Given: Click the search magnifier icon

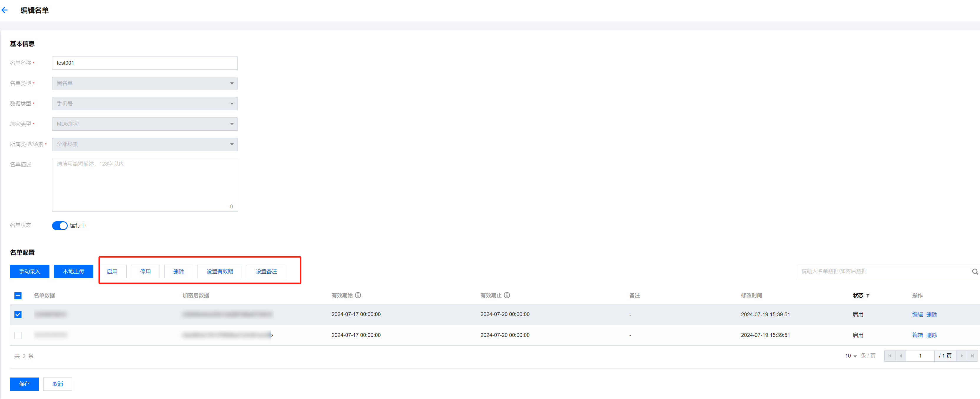Looking at the screenshot, I should (975, 272).
